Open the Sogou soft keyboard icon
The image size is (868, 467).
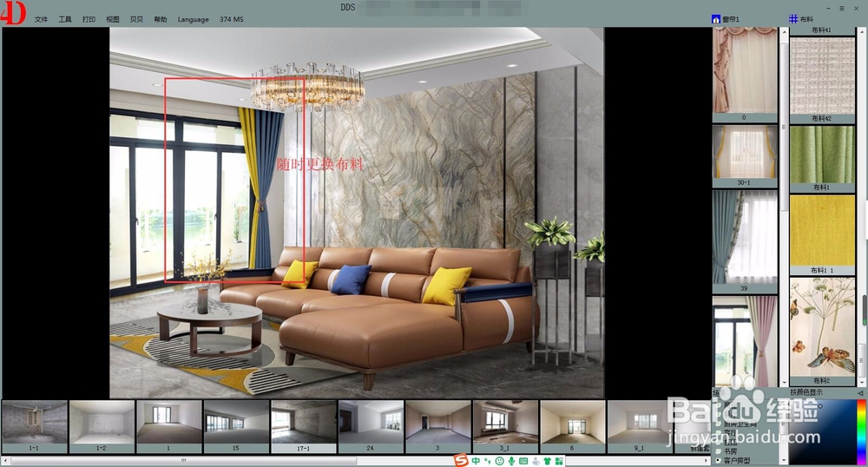(523, 461)
